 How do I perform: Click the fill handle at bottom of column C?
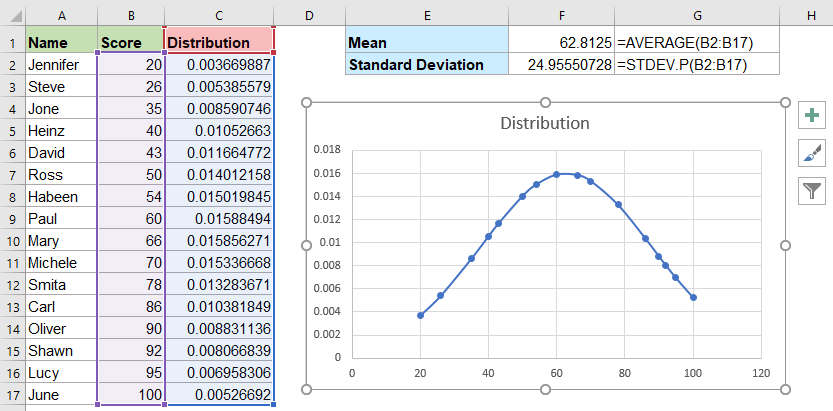click(274, 405)
